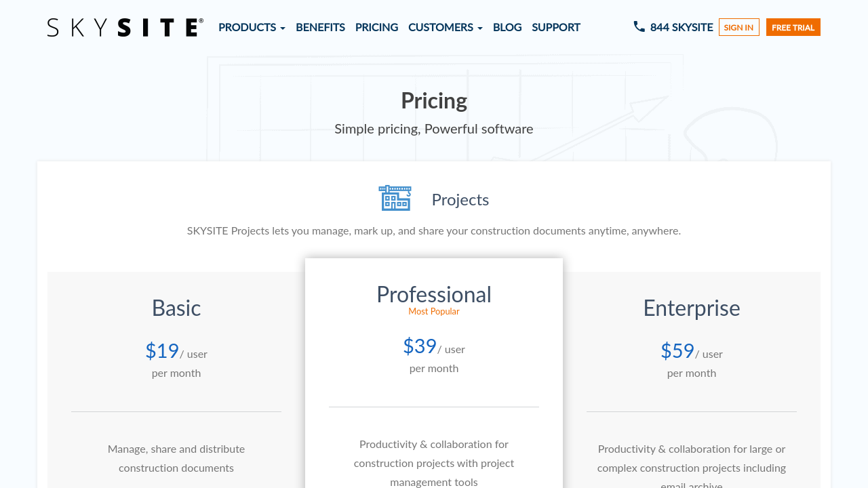Start the Free Trial button

[x=793, y=27]
